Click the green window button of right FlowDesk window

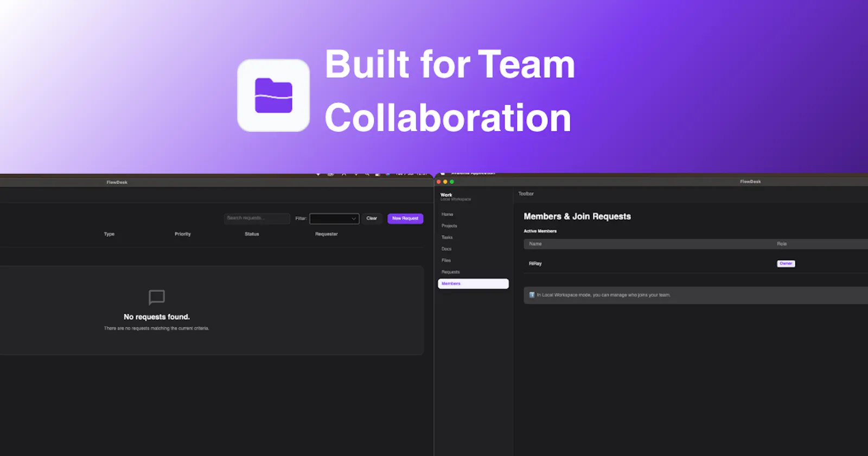coord(452,182)
